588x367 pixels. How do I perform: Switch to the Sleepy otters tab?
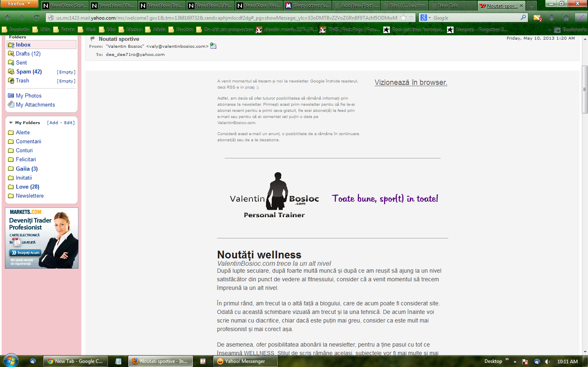point(307,6)
